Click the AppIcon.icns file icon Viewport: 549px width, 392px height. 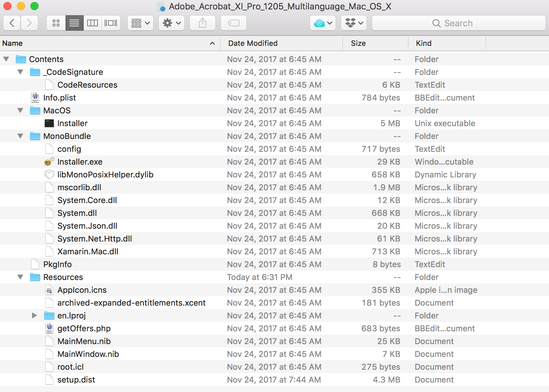(x=49, y=290)
